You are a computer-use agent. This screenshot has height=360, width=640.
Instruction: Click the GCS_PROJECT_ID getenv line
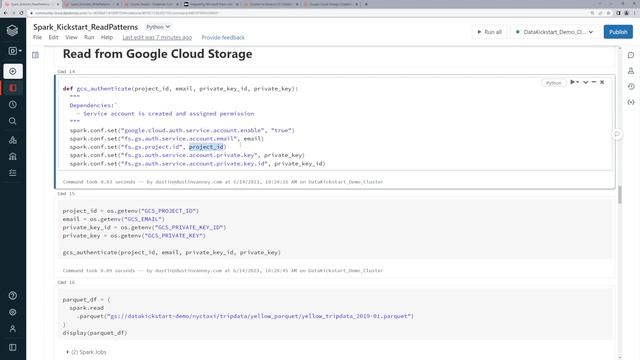[131, 211]
